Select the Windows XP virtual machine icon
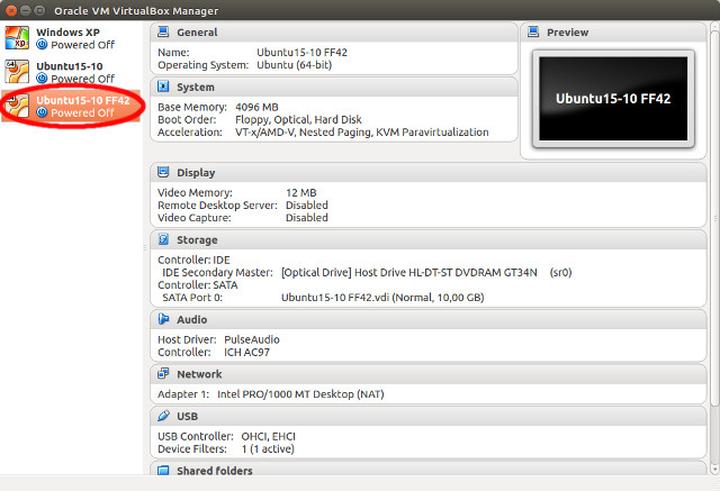 [x=17, y=38]
